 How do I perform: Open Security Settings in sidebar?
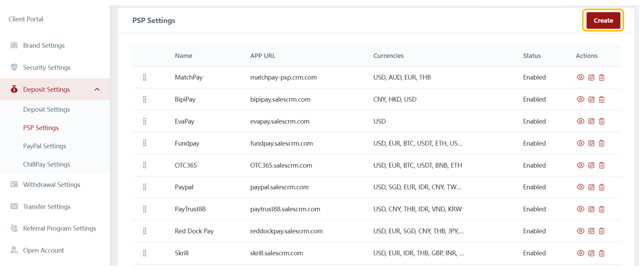tap(47, 67)
